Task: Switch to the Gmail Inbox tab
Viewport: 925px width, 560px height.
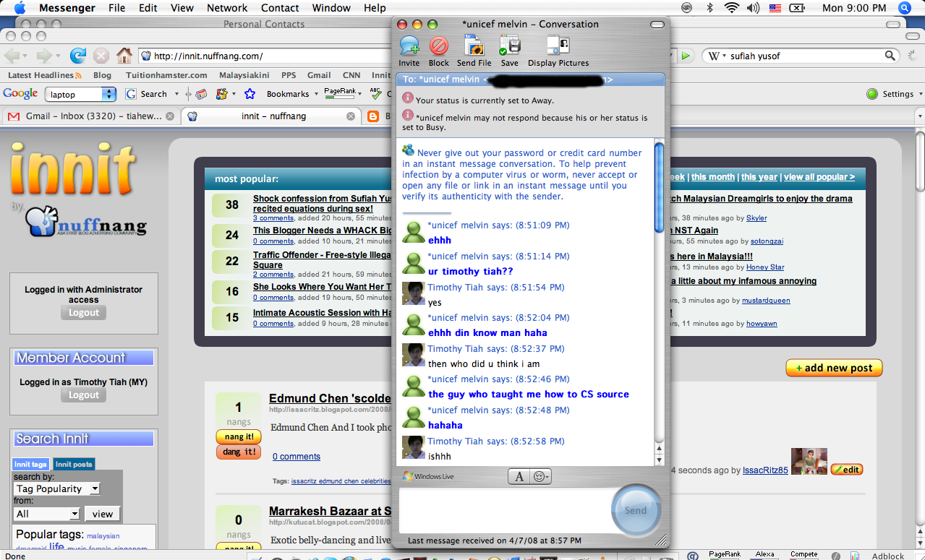Action: pos(92,116)
